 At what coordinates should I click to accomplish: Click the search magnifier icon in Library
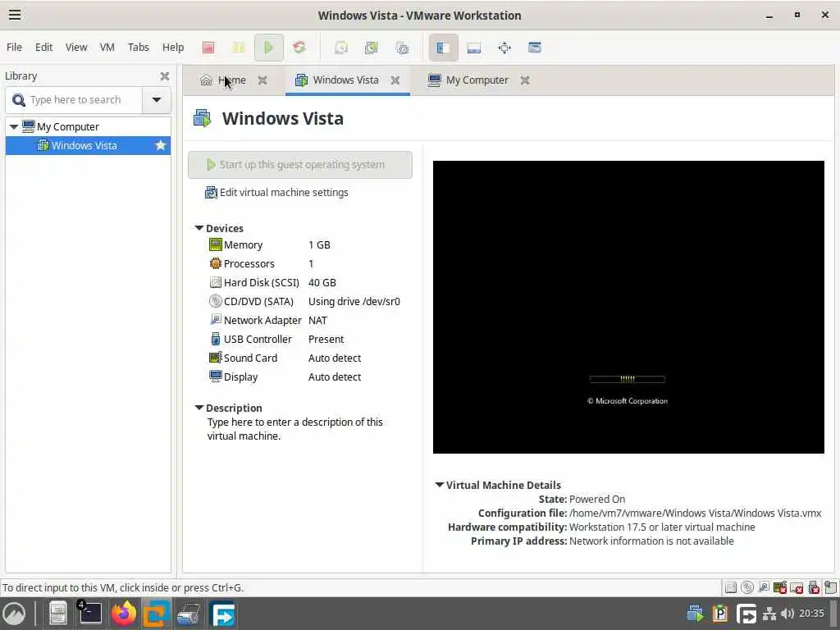pos(18,99)
